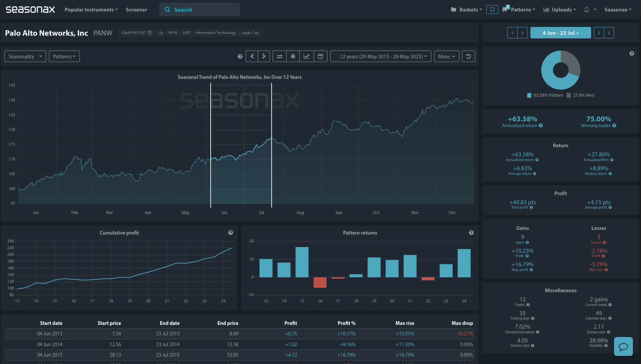Viewport: 641px width, 364px height.
Task: Shift pattern end date earlier, right of 4 Jun - 23 Jul
Action: point(599,33)
